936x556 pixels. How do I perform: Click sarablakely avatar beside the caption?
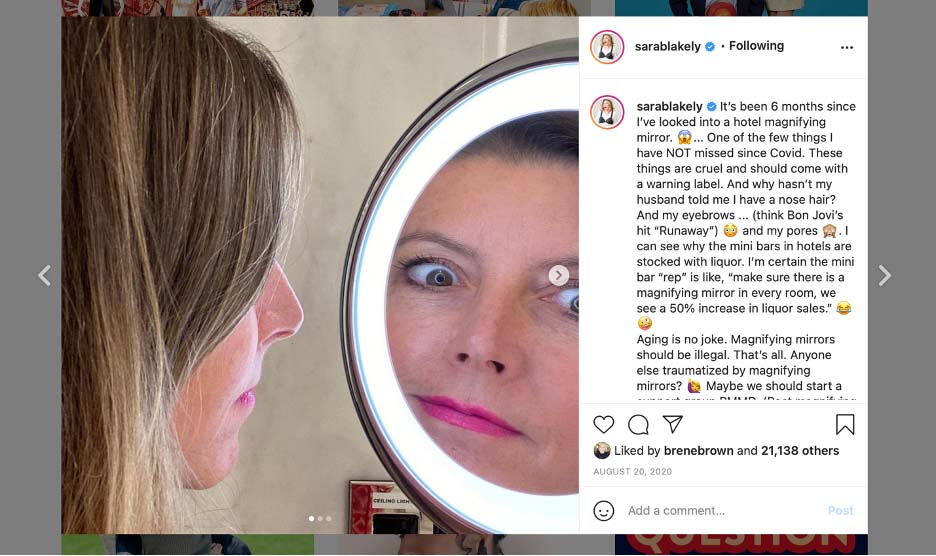point(607,112)
